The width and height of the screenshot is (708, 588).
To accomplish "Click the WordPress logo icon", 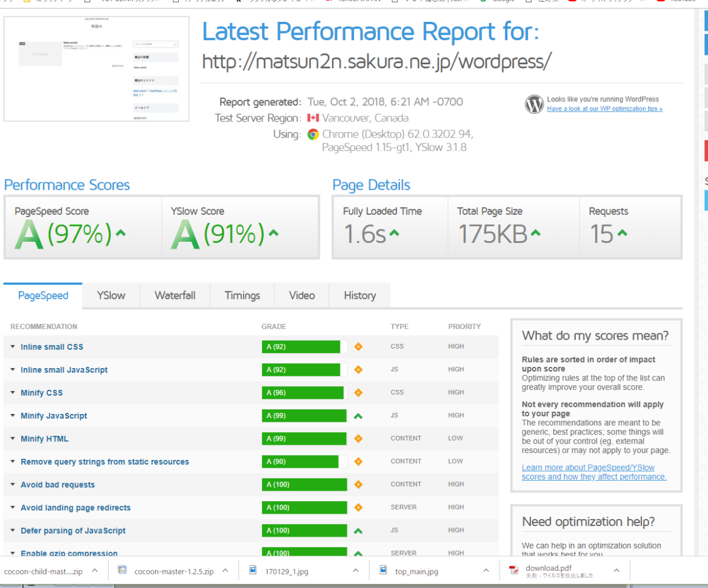I will [534, 104].
